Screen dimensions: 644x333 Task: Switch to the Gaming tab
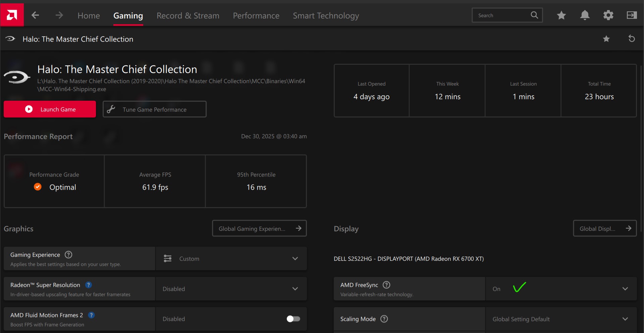tap(128, 15)
